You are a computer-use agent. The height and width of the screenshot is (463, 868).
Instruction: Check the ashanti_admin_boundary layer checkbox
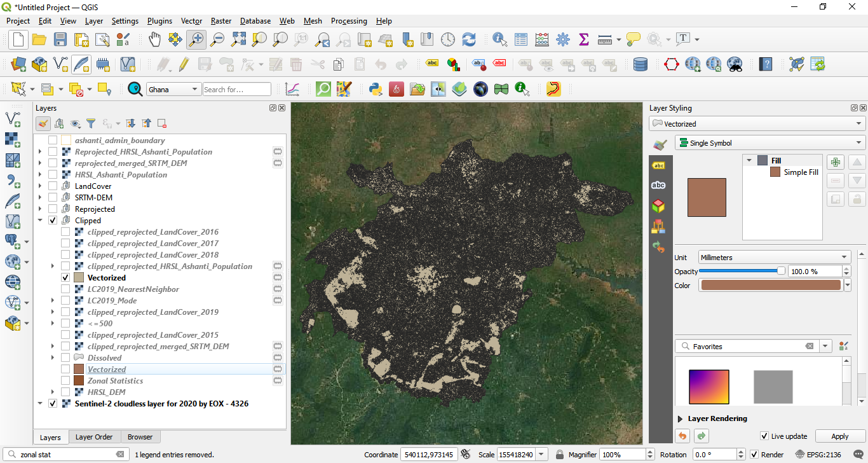pyautogui.click(x=53, y=141)
